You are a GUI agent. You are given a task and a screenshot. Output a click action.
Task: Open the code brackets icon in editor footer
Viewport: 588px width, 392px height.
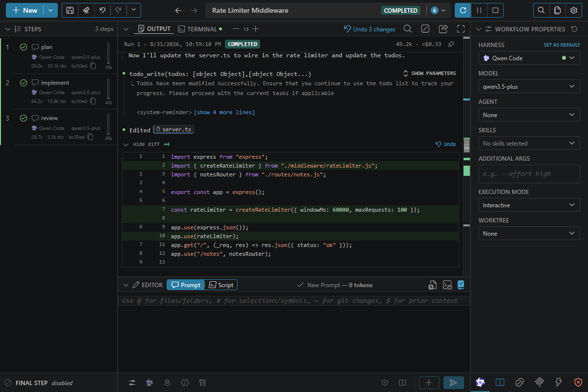185,383
